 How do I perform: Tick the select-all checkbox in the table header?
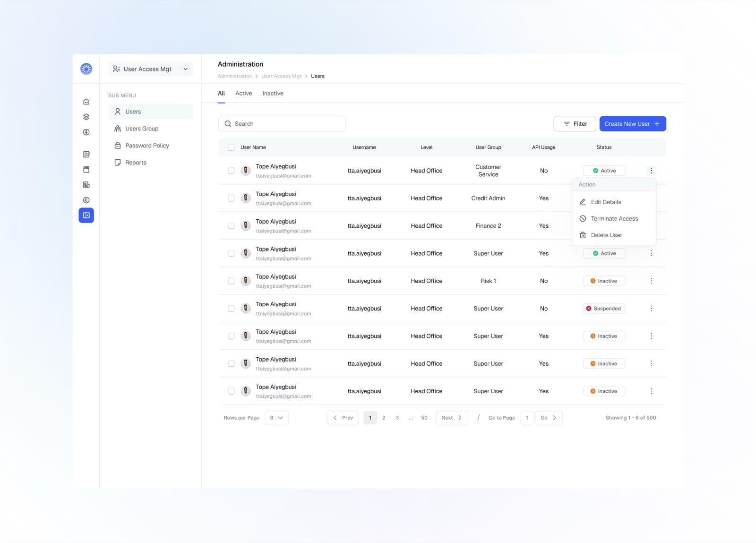coord(231,147)
